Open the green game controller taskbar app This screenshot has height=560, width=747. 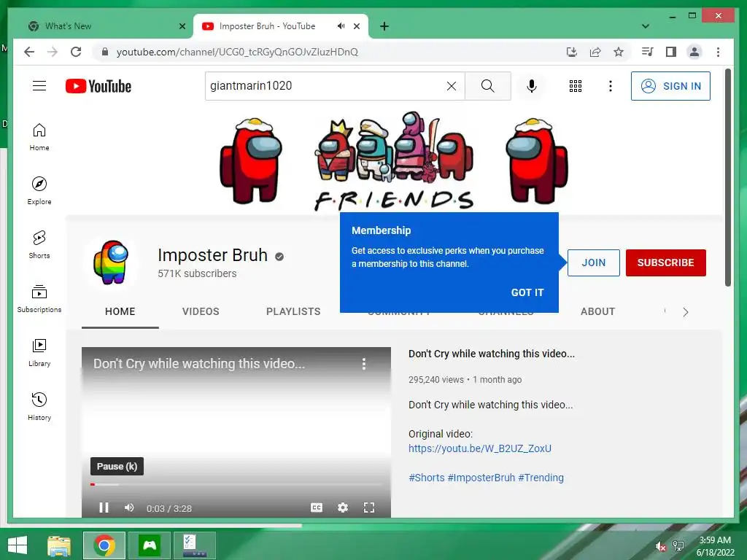(x=150, y=545)
